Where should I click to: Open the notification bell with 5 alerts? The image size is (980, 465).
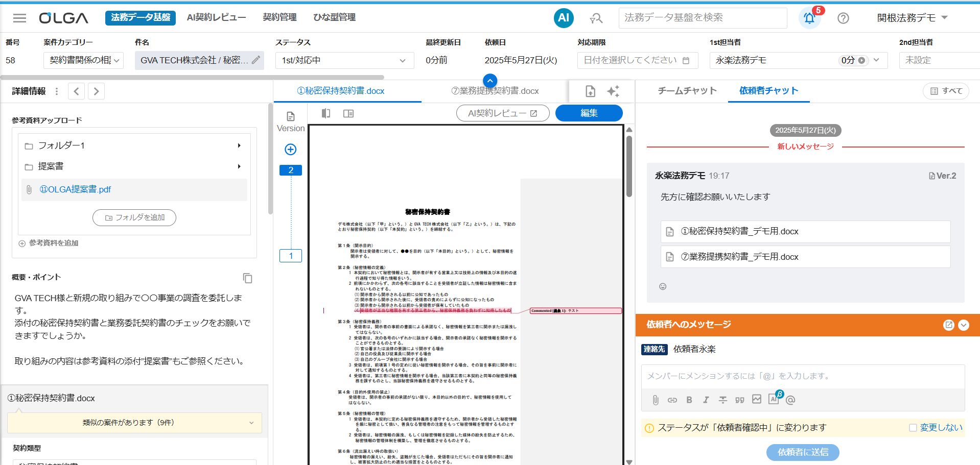[x=809, y=18]
